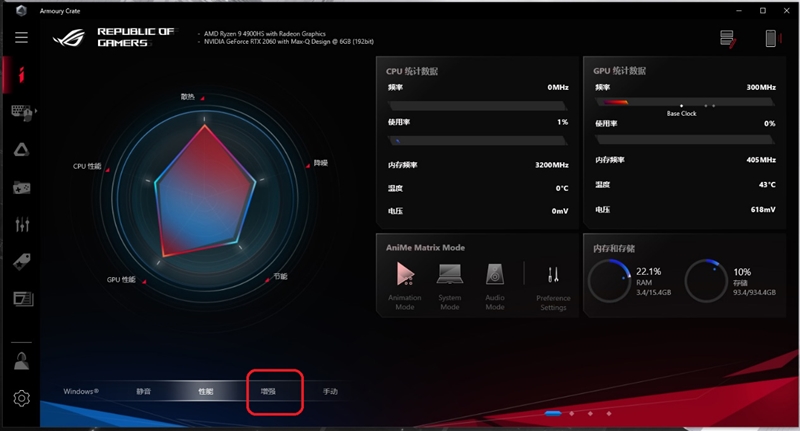The height and width of the screenshot is (431, 800).
Task: Maximize the Armoury Crate window
Action: [763, 11]
